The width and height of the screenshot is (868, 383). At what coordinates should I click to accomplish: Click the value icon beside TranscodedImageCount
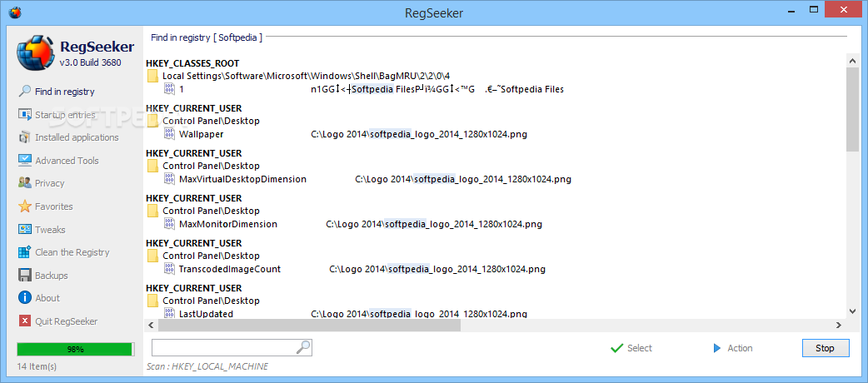[x=169, y=269]
